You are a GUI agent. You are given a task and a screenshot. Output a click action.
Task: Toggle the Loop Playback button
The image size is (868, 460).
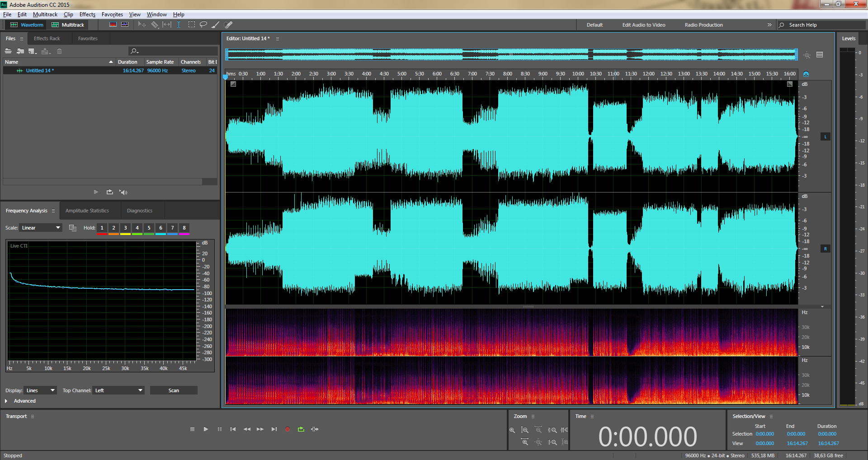coord(301,429)
